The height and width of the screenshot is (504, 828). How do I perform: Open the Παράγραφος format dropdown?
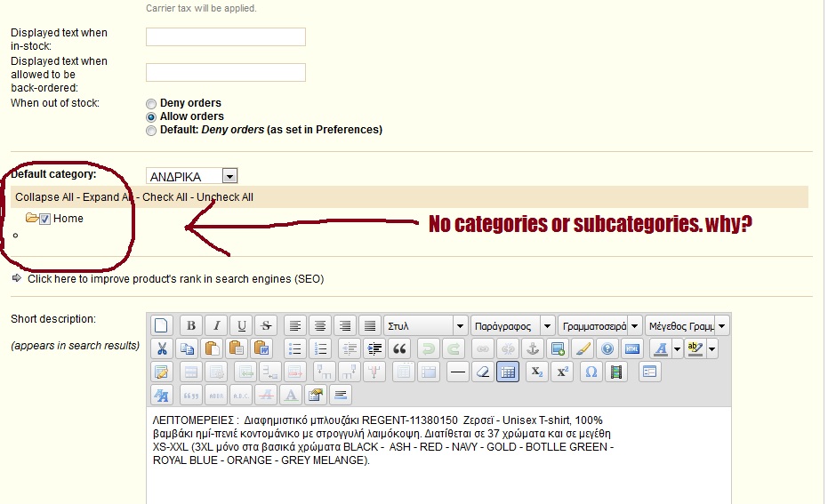[512, 325]
